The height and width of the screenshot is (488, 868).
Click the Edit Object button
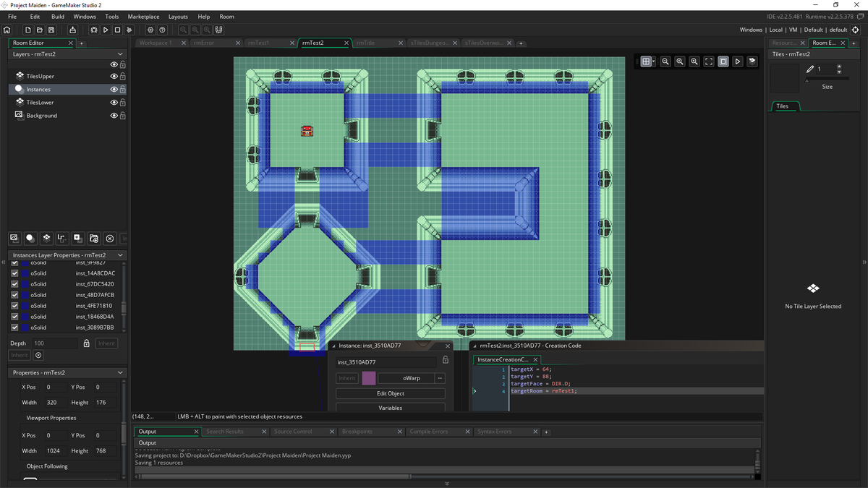pyautogui.click(x=391, y=393)
